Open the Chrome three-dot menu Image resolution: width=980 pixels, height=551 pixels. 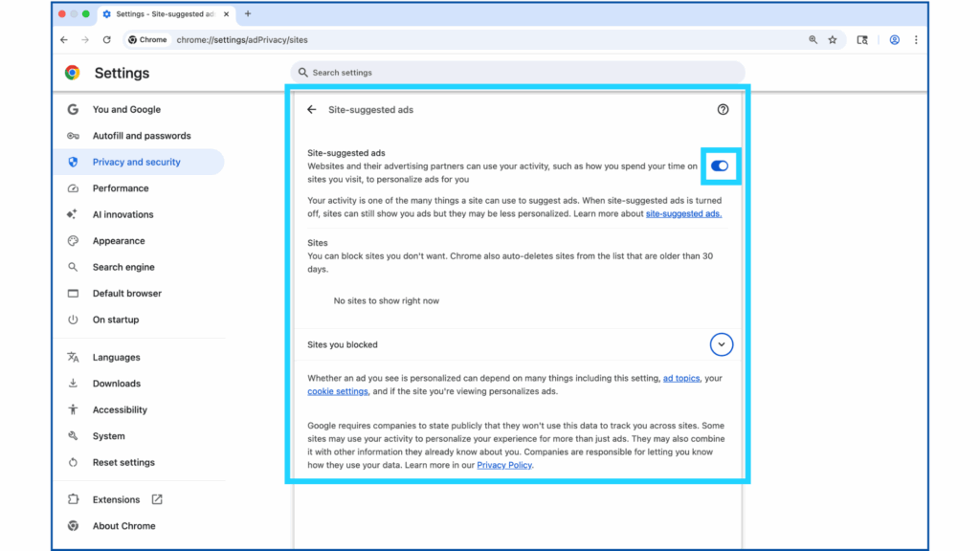[916, 40]
